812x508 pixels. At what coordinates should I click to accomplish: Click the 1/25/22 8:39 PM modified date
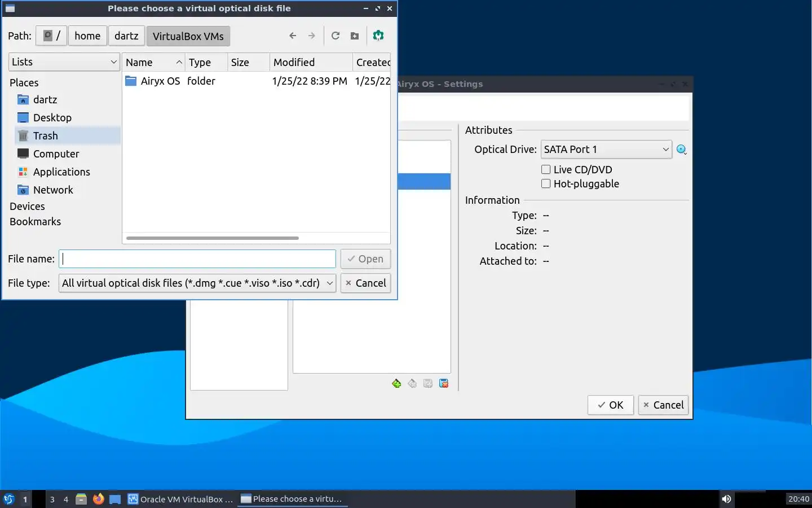click(310, 81)
